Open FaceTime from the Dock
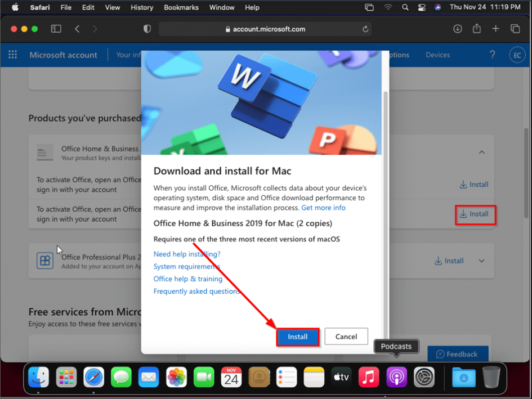This screenshot has width=532, height=399. 204,377
